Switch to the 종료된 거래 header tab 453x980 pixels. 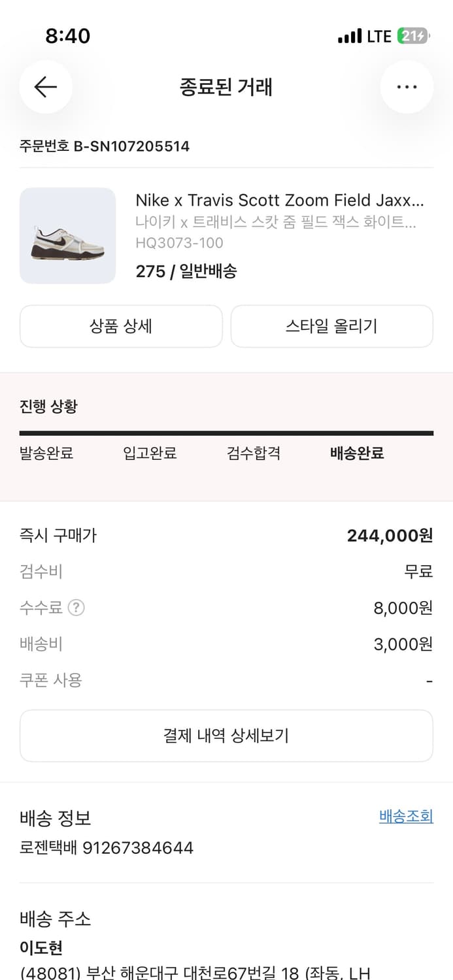226,88
